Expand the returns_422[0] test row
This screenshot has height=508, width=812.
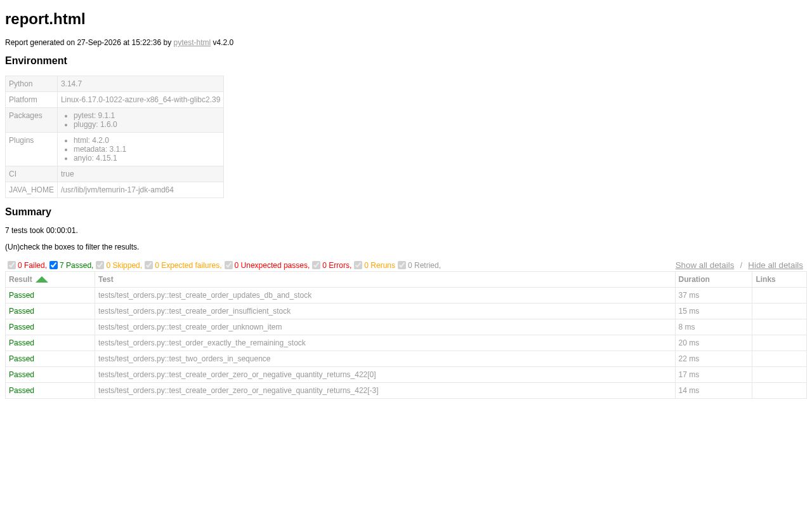406,375
